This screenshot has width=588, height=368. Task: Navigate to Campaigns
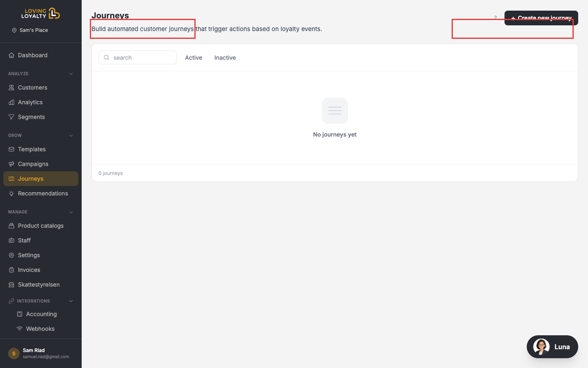click(x=41, y=164)
